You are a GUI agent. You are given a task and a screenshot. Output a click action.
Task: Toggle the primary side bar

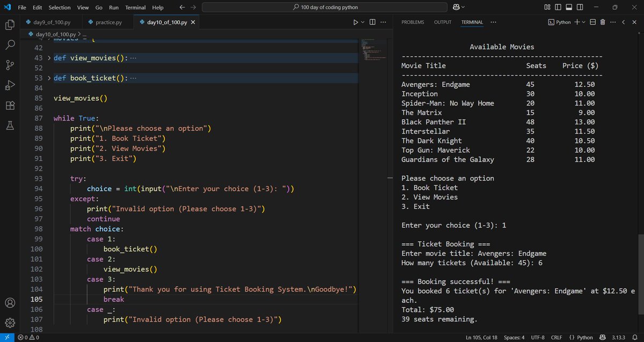pyautogui.click(x=558, y=7)
